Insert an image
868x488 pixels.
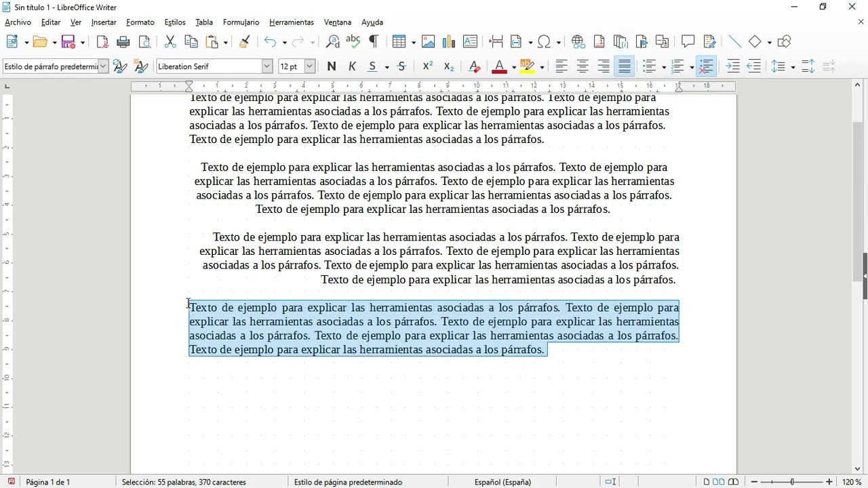[x=429, y=42]
